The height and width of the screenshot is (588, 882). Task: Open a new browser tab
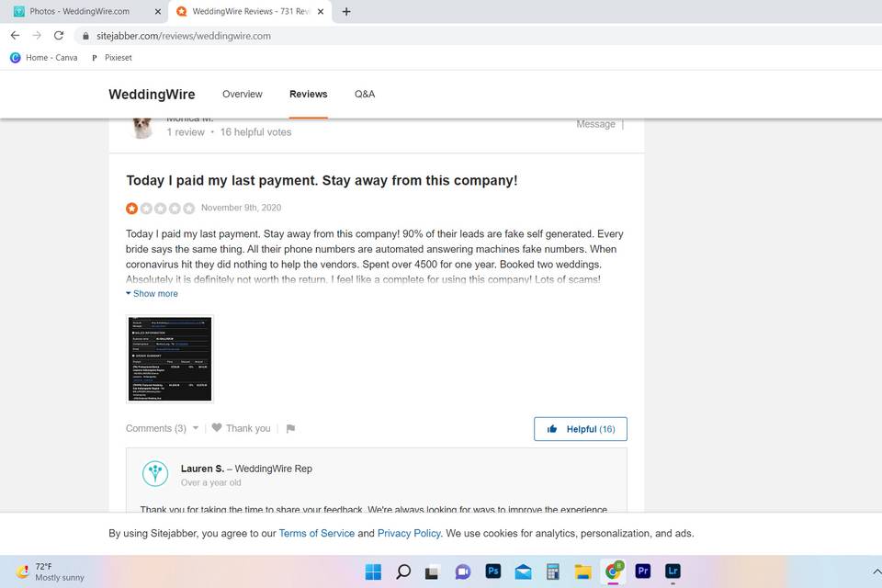346,11
